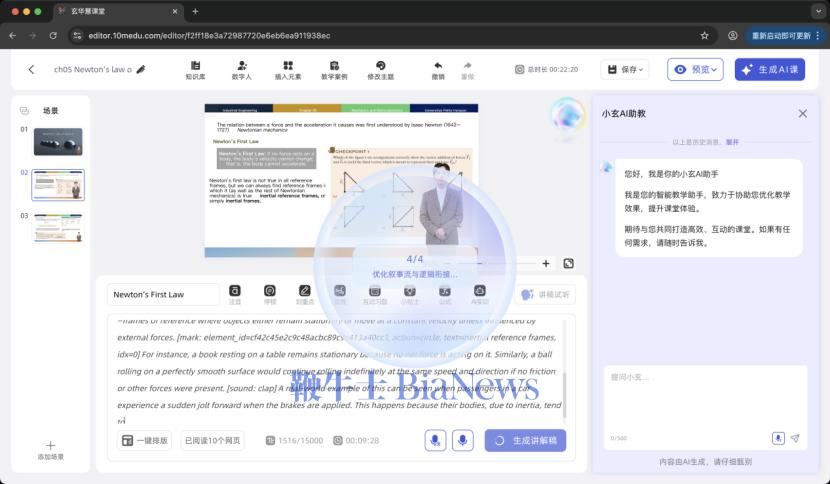
Task: Click the microphone icon in the AI assistant input
Action: (x=778, y=438)
